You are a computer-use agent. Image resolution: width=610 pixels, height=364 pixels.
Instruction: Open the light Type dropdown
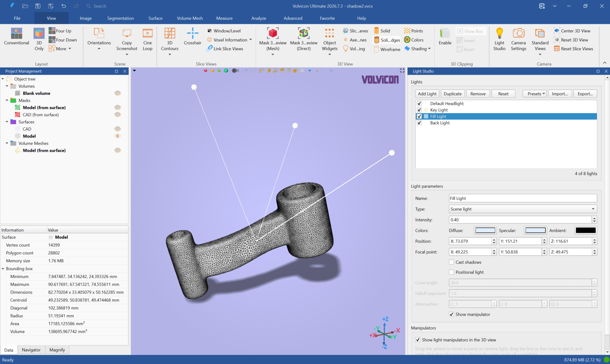(x=523, y=209)
